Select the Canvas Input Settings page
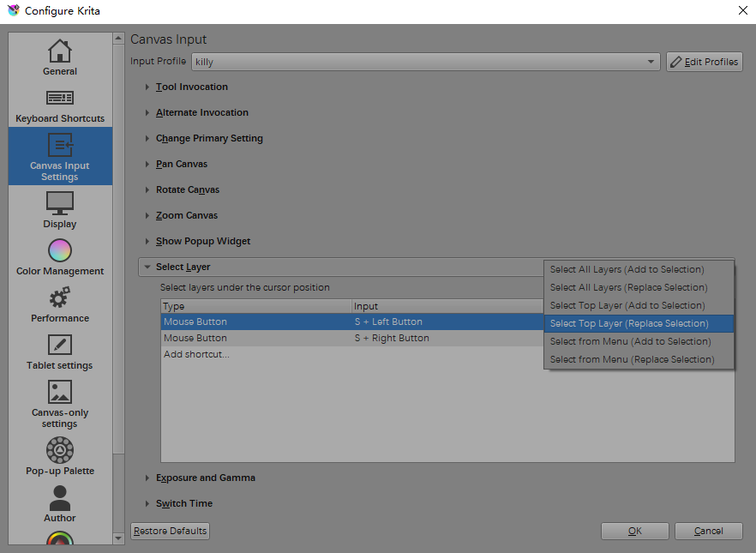This screenshot has height=553, width=756. 60,157
